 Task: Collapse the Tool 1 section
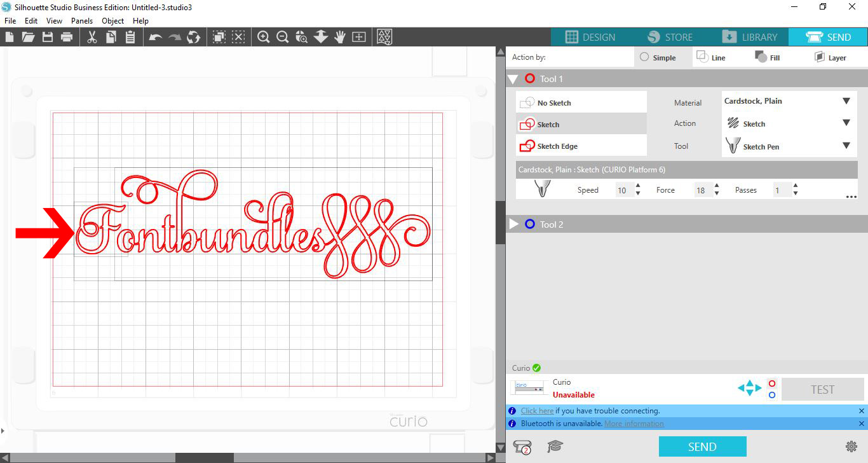coord(513,79)
